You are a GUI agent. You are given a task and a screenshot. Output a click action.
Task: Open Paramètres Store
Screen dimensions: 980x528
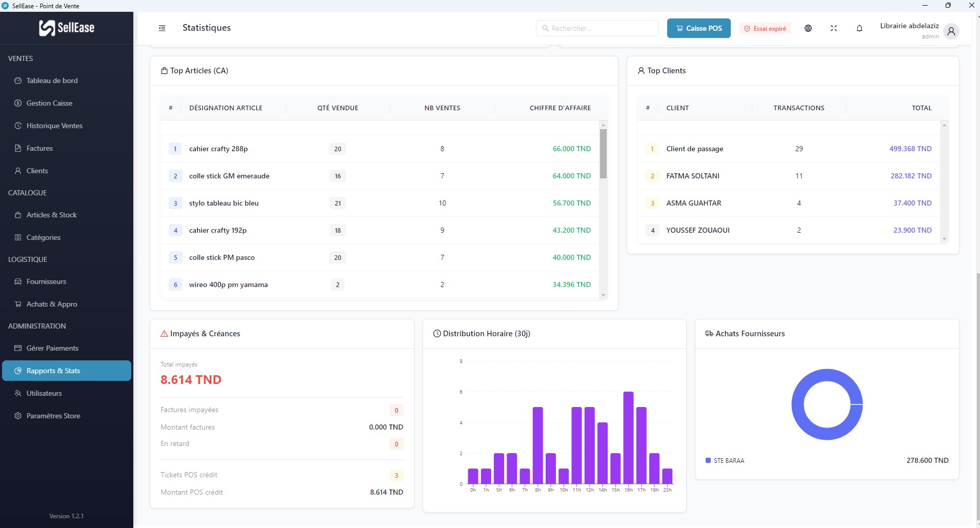pos(67,416)
